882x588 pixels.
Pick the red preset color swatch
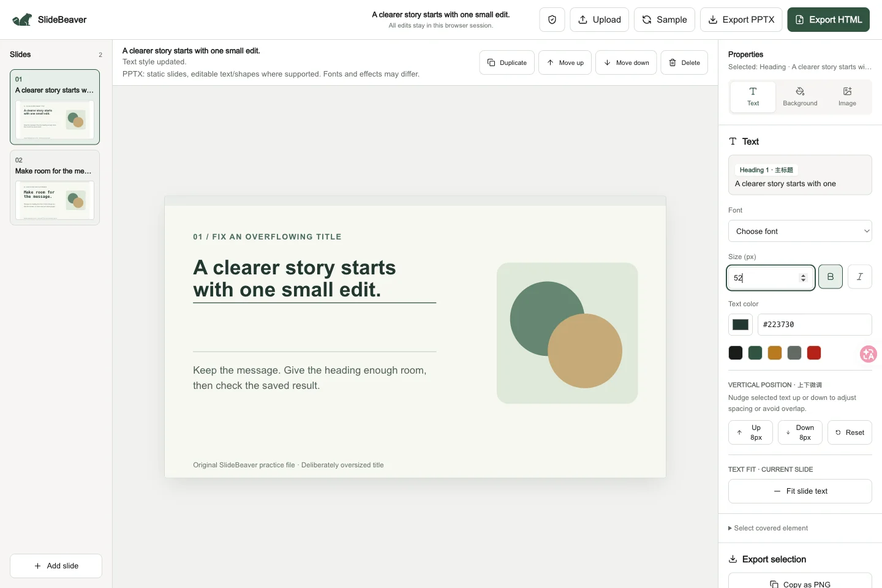(x=814, y=353)
